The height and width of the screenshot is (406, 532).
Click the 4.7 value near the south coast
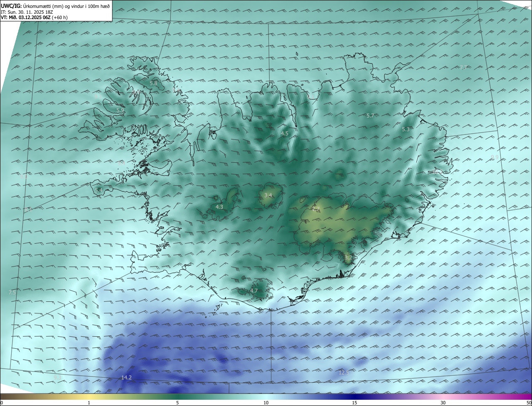pyautogui.click(x=254, y=291)
